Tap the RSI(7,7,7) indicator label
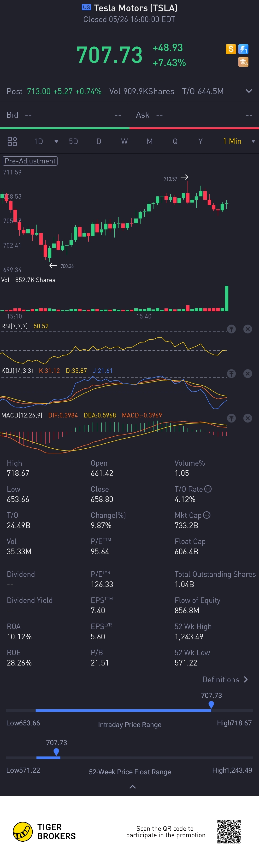The image size is (259, 868). 14,326
